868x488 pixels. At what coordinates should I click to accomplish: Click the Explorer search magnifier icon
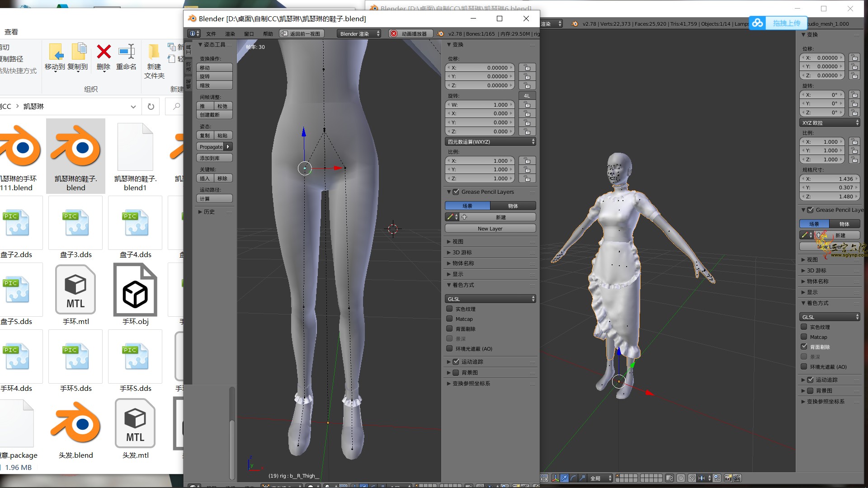(x=177, y=107)
